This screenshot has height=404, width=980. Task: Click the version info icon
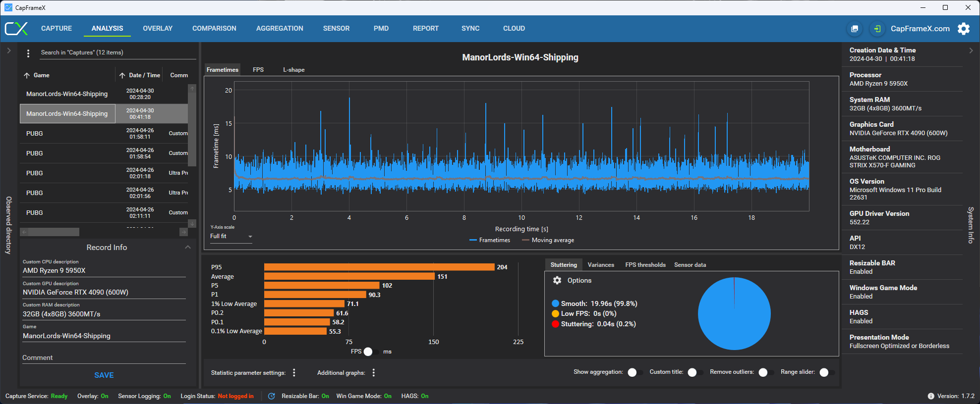point(931,396)
